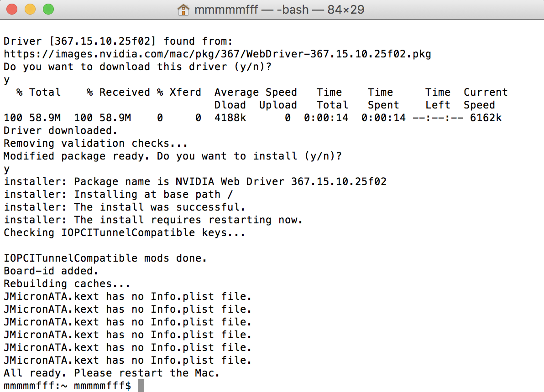Click the home folder icon in title bar

(x=183, y=10)
